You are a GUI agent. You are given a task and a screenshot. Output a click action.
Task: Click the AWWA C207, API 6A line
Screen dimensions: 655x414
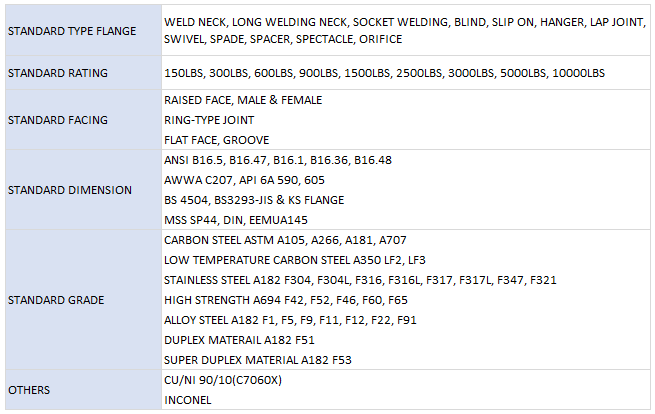244,180
